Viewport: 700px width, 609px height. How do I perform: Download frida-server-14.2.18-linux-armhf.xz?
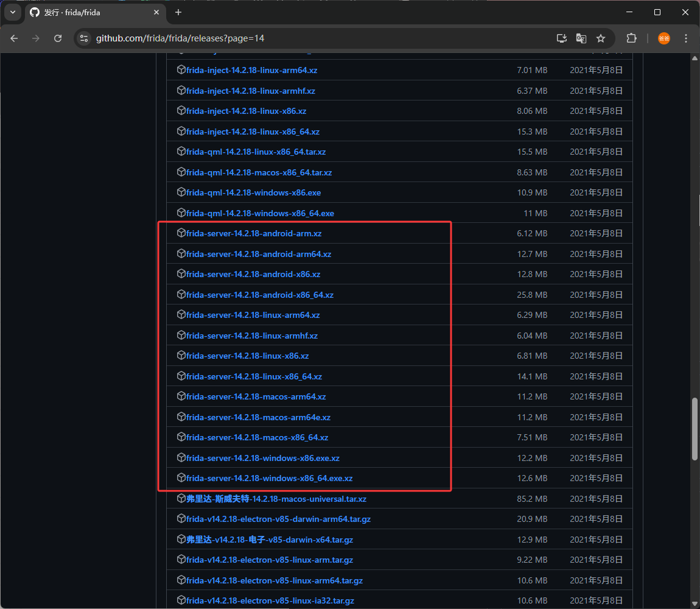coord(252,336)
